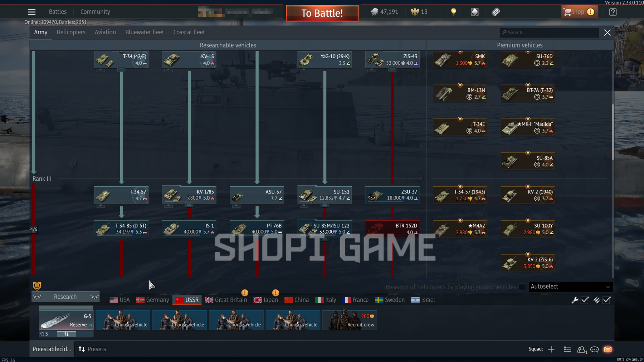Screen dimensions: 644x362
Task: Click the To Battle! button
Action: (x=322, y=13)
